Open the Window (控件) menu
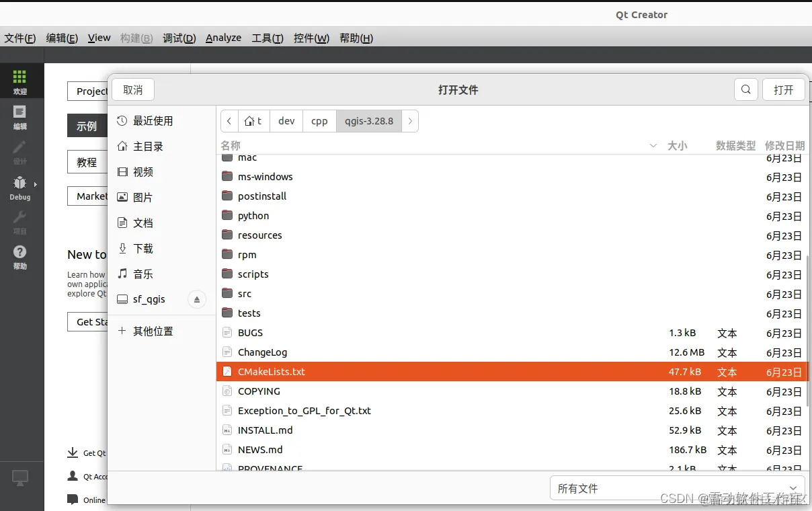 coord(311,38)
